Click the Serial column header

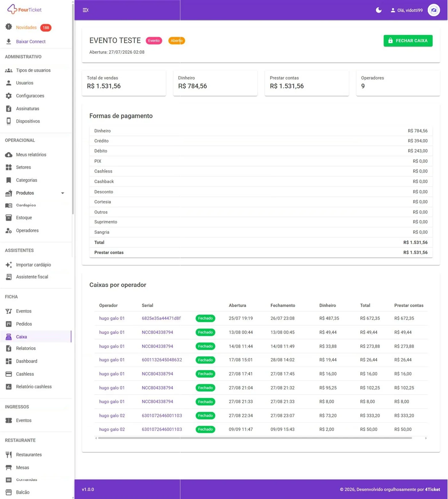(x=148, y=305)
